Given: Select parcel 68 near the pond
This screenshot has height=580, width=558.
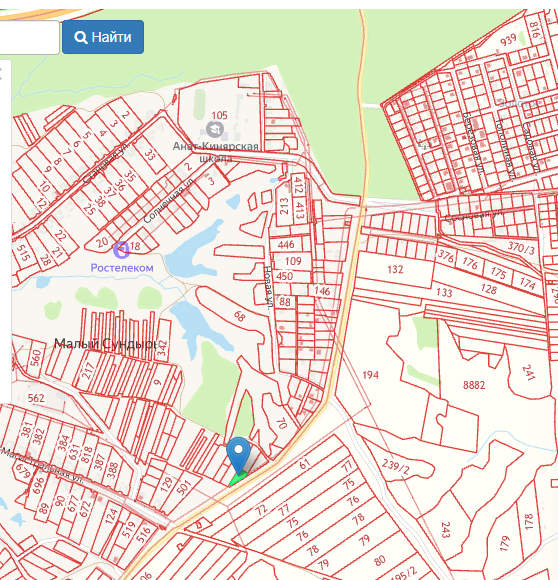Looking at the screenshot, I should click(x=240, y=316).
